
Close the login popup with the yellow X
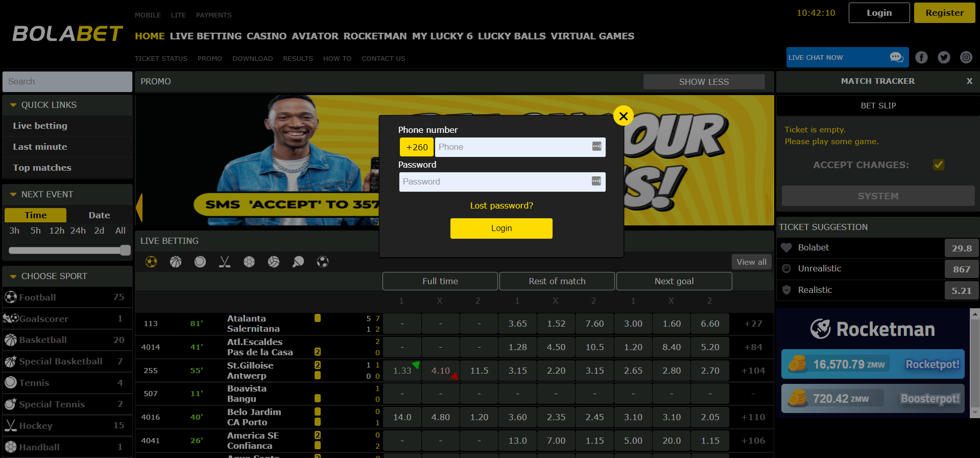click(624, 116)
